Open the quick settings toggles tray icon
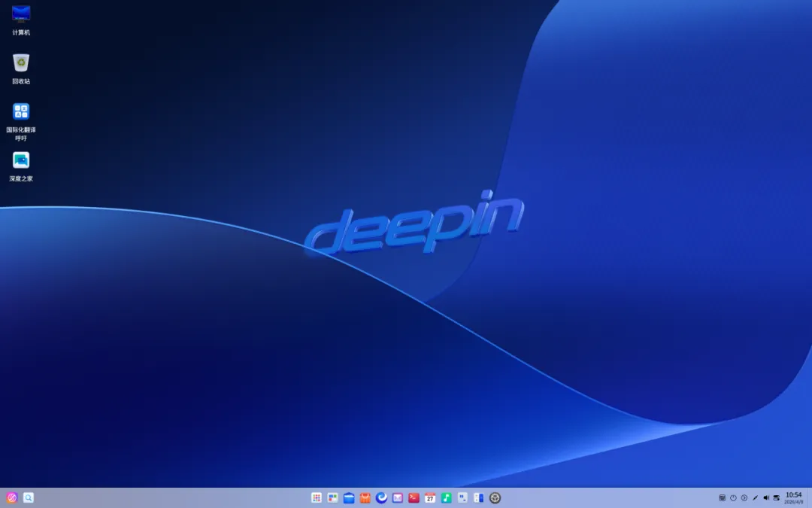The width and height of the screenshot is (812, 508). coord(776,497)
